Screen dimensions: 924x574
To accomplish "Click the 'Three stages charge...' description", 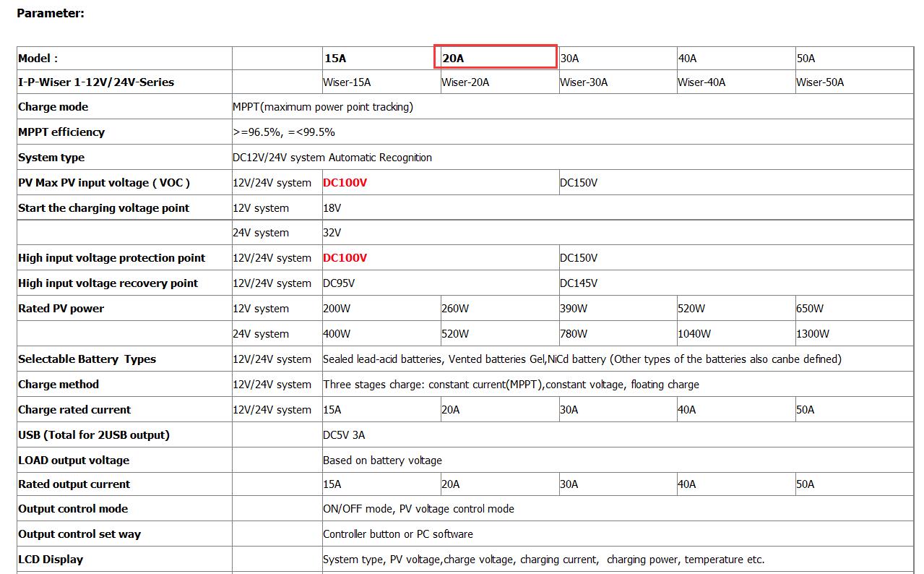I will pyautogui.click(x=511, y=385).
